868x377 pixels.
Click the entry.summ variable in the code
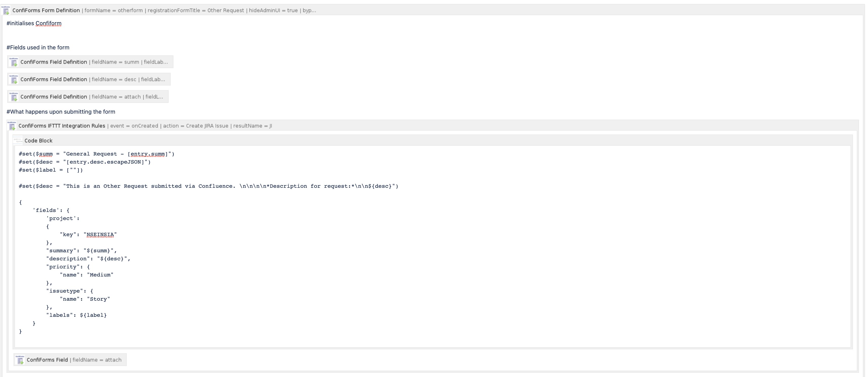[x=148, y=154]
